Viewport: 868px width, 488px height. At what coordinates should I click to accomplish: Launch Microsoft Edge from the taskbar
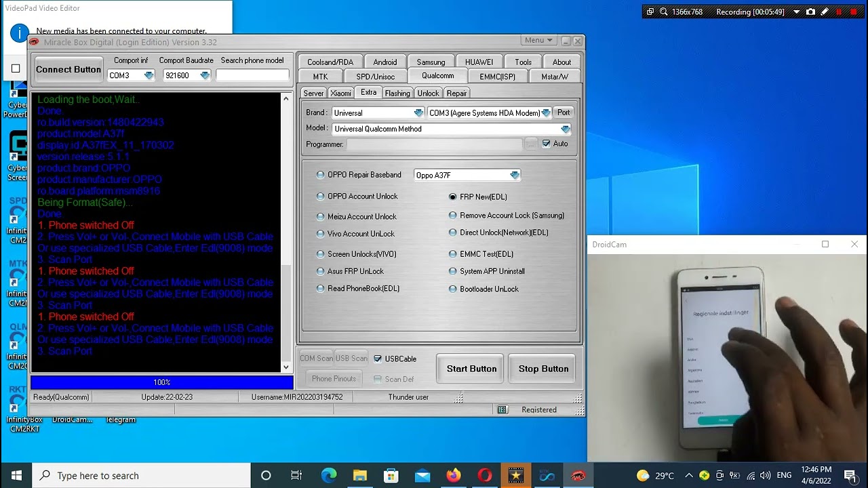coord(328,475)
